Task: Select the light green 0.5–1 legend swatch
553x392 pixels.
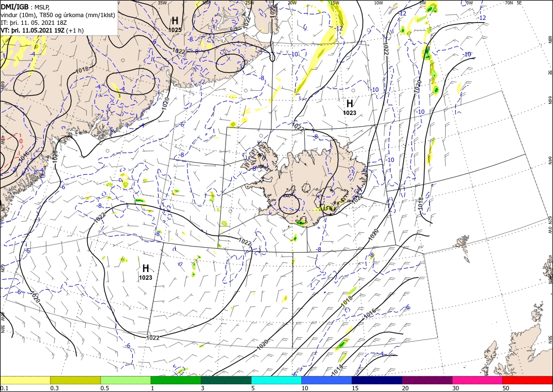Action: pos(126,380)
